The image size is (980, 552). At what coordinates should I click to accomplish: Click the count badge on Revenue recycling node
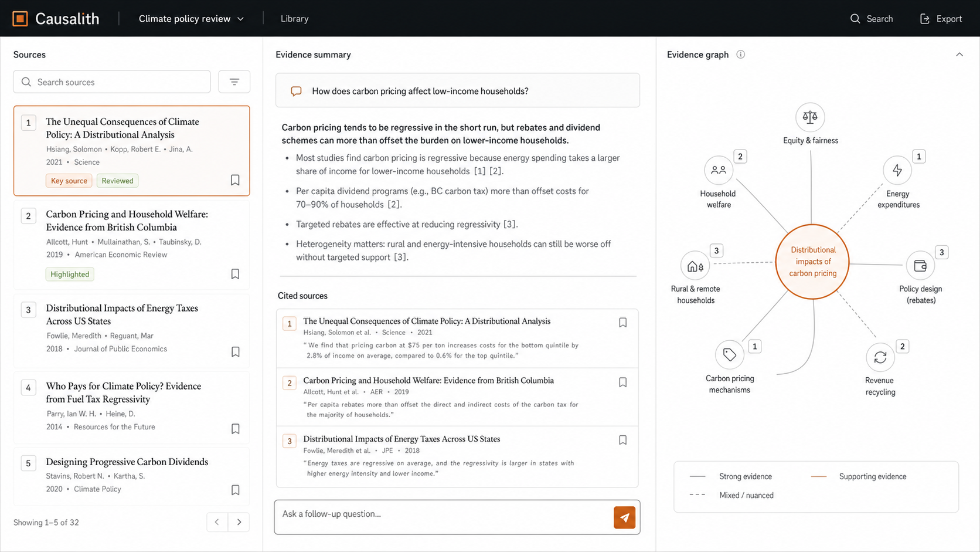pyautogui.click(x=903, y=347)
